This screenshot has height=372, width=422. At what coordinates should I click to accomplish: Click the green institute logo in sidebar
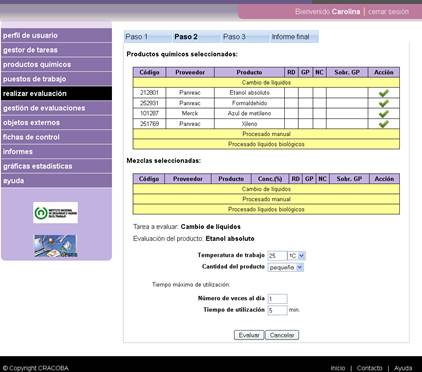click(56, 212)
